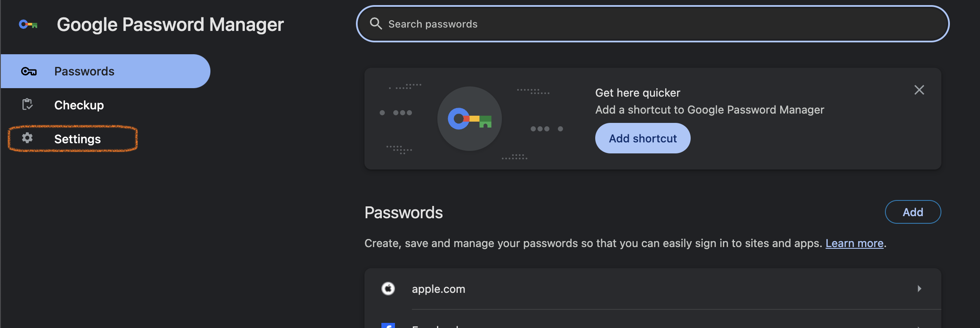Select the Passwords sidebar tab

106,71
